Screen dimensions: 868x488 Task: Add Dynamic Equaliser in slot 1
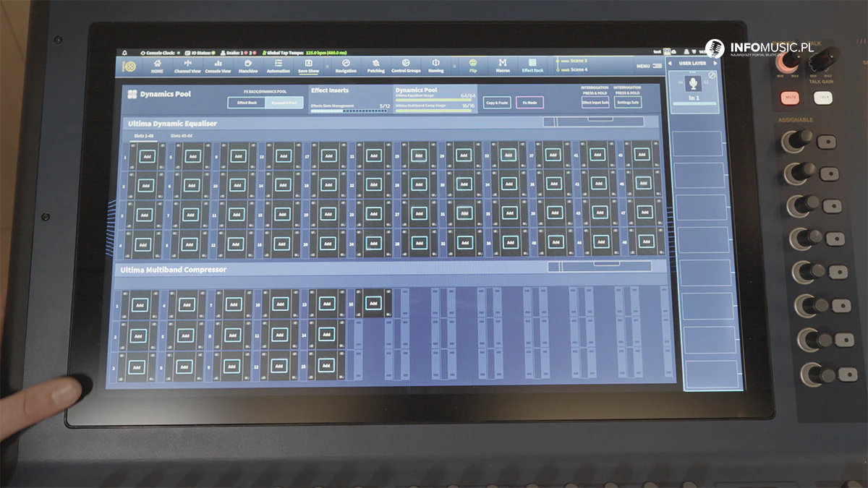click(147, 155)
